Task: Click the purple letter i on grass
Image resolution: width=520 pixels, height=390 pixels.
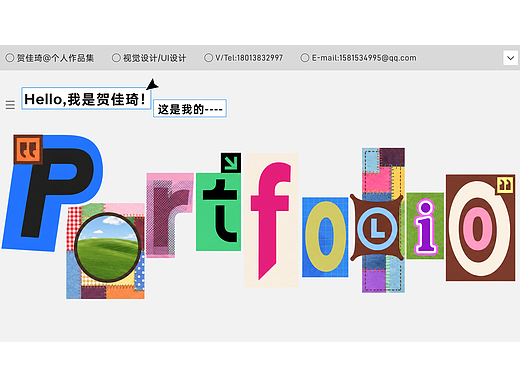Action: pos(425,226)
